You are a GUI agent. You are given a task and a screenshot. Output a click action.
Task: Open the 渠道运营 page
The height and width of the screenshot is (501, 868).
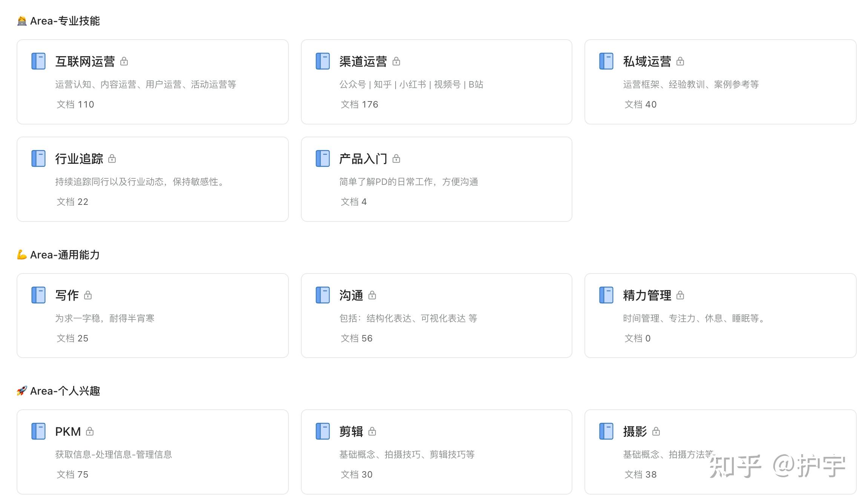(x=362, y=61)
